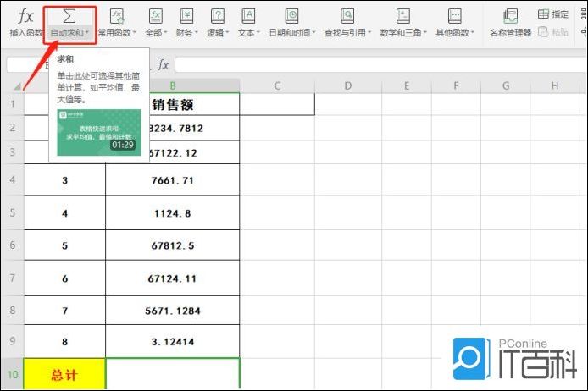Select column B header

tap(173, 85)
